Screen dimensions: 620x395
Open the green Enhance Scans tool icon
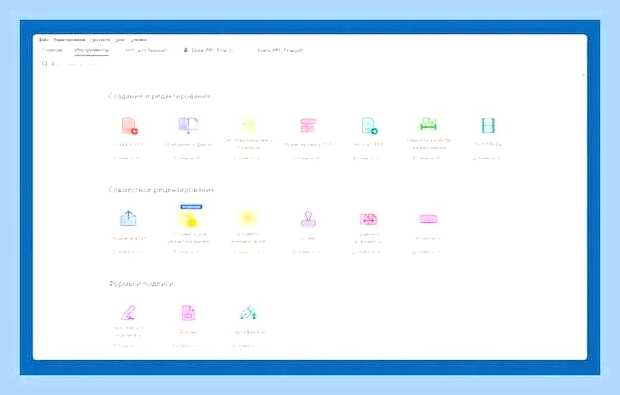tap(428, 124)
